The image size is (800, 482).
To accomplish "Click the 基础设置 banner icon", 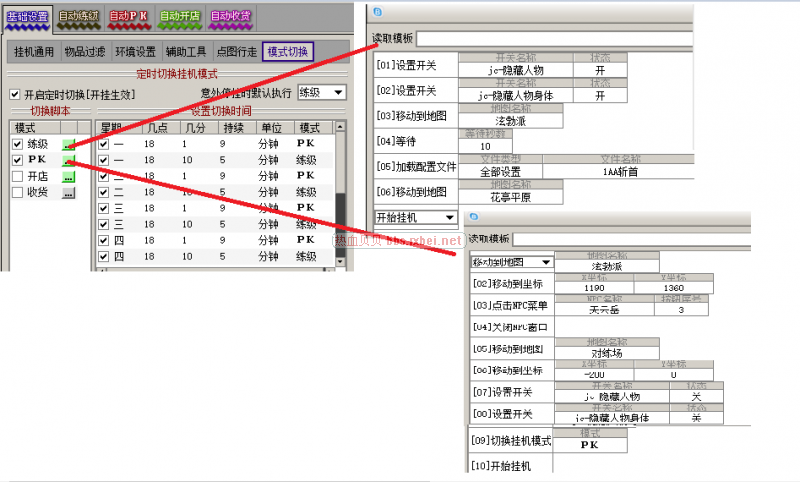I will click(x=26, y=16).
